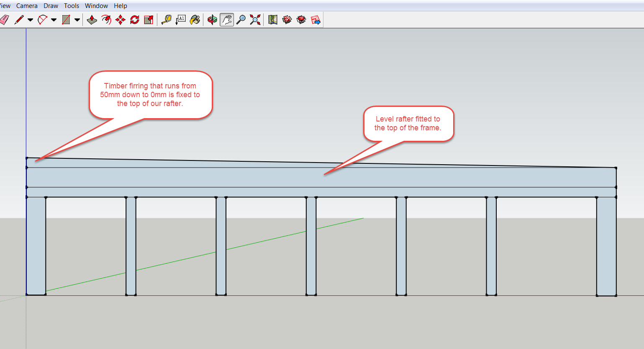
Task: Switch to the Orbit tool
Action: click(x=213, y=20)
